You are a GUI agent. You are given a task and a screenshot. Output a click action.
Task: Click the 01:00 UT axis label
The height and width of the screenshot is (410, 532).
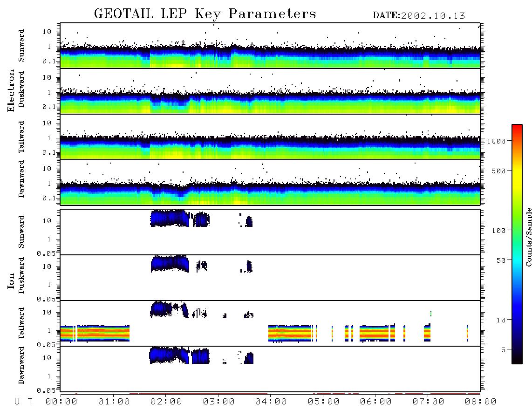[114, 402]
